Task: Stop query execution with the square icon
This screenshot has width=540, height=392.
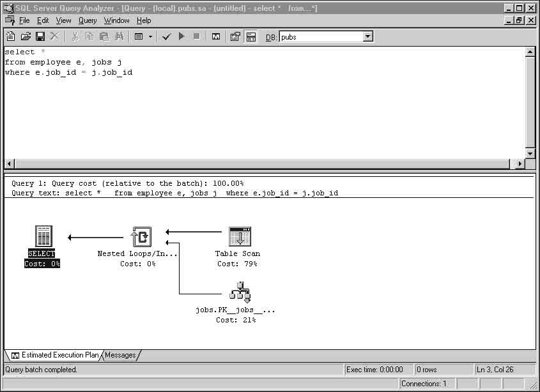Action: (x=197, y=36)
